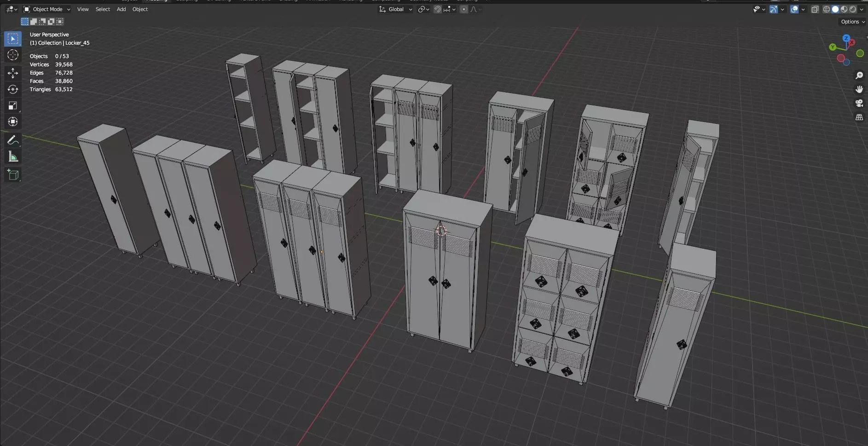868x446 pixels.
Task: Click the negative X axis red circle
Action: click(841, 58)
